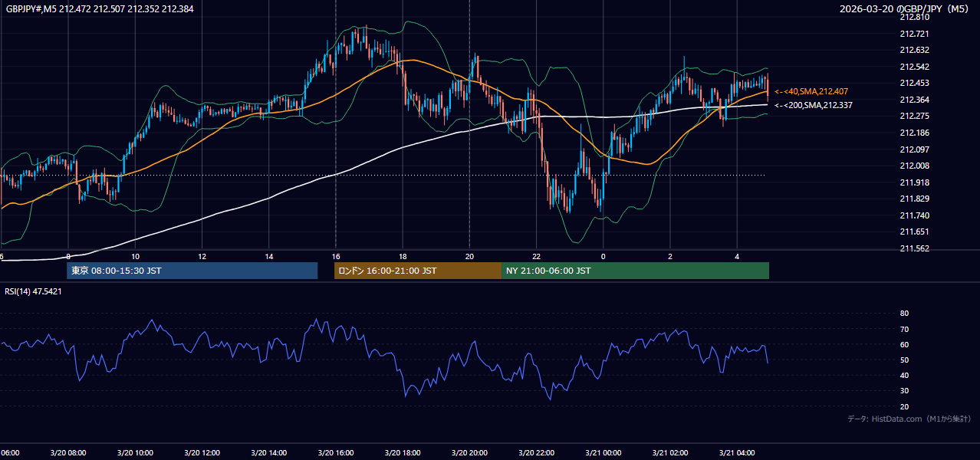Screen dimensions: 980x460
Task: Click hour label 16 under price chart
Action: point(336,257)
